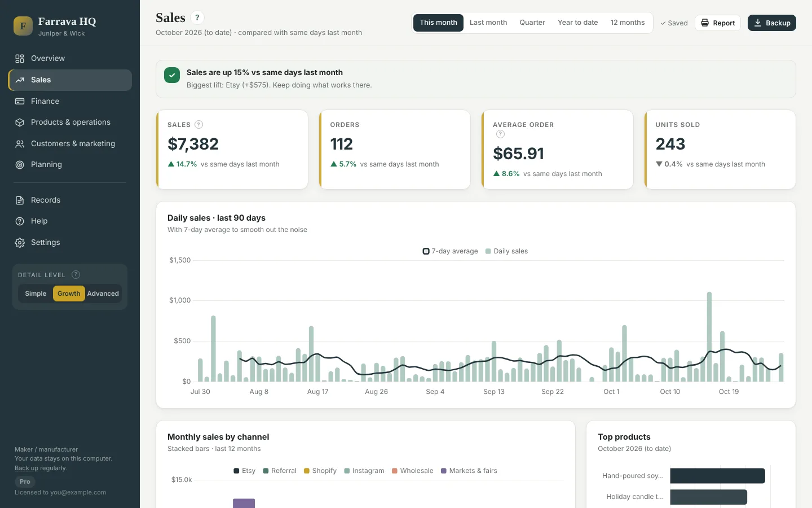
Task: Go to Finance section
Action: (70, 102)
